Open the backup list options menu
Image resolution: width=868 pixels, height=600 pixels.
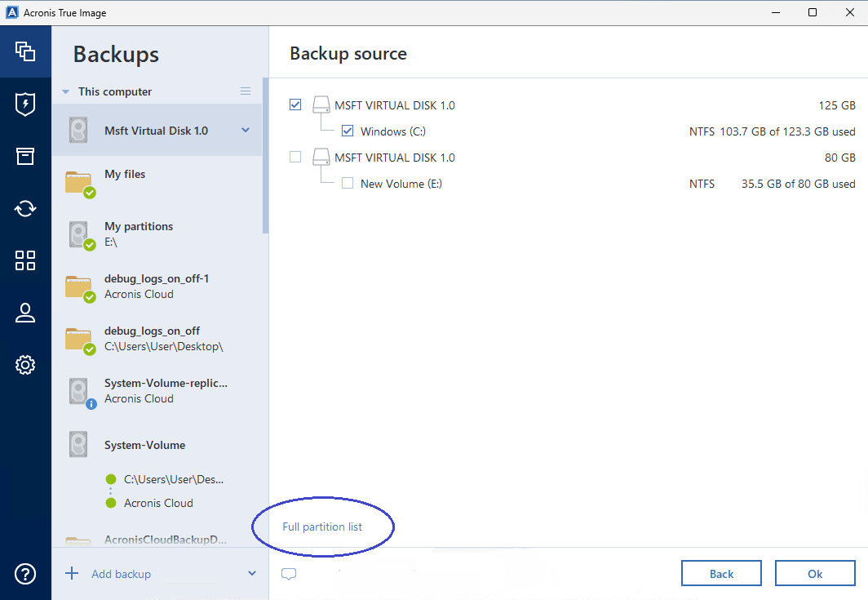click(x=246, y=91)
